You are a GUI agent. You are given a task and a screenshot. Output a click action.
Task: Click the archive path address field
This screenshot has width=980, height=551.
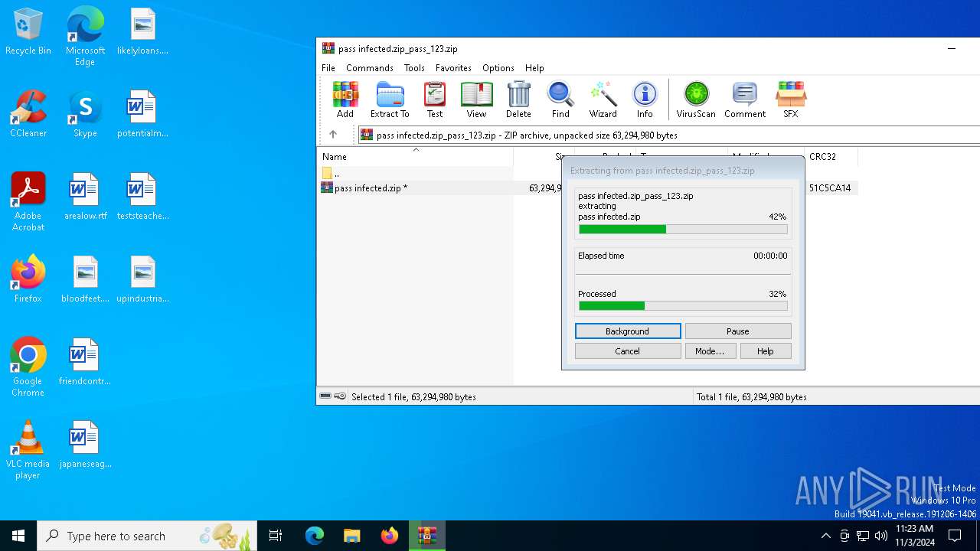point(670,135)
